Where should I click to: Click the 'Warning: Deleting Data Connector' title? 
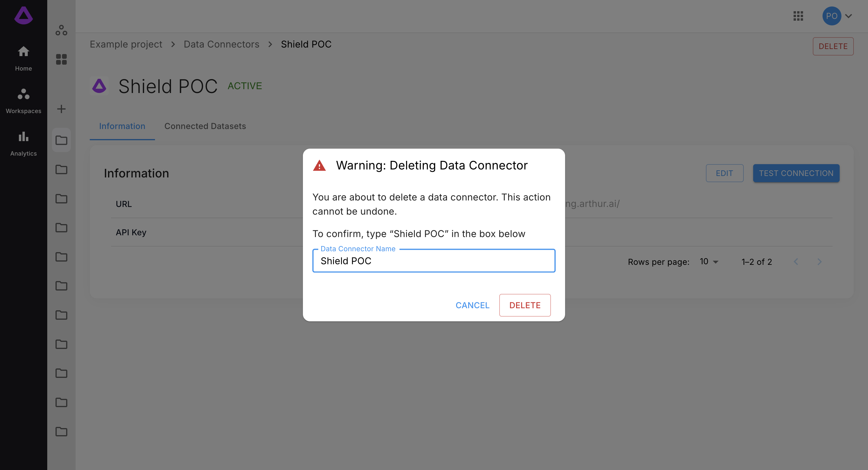click(x=432, y=165)
